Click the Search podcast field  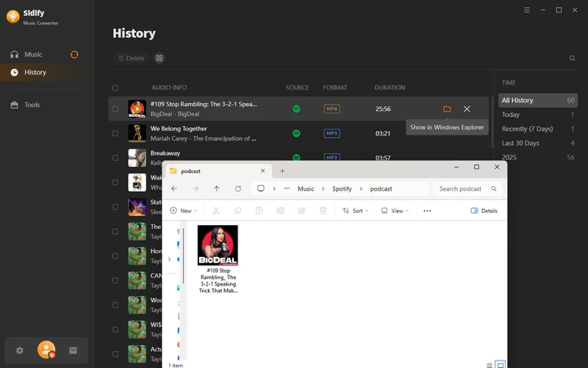[x=467, y=189]
